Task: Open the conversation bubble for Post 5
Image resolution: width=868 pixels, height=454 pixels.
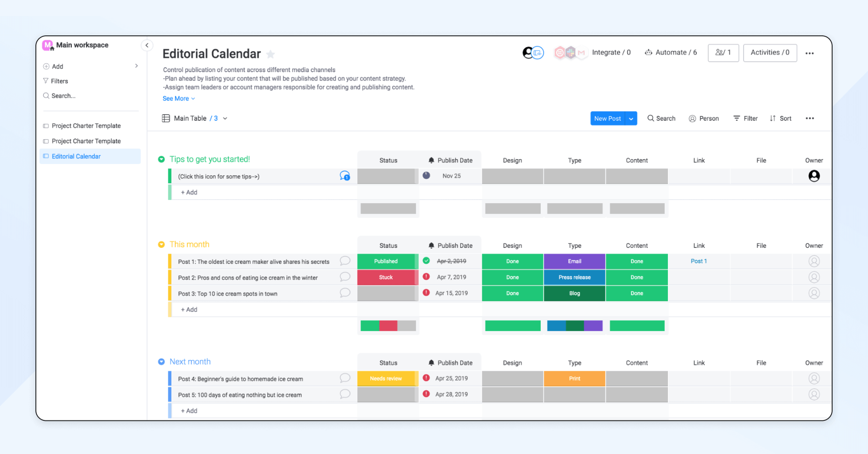Action: (x=345, y=394)
